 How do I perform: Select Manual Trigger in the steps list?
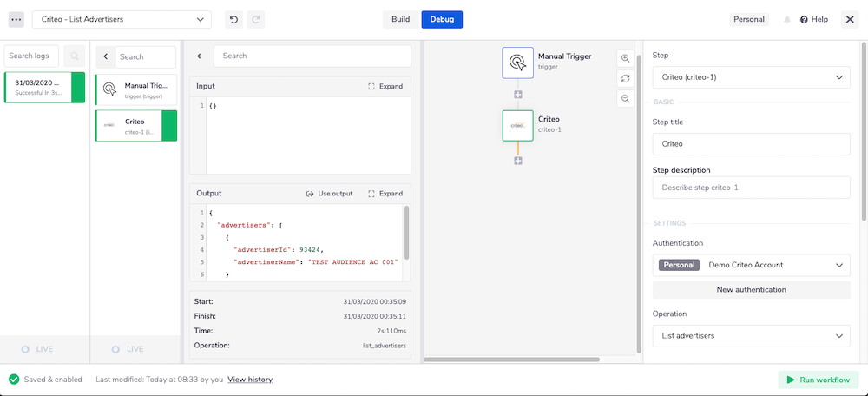[x=136, y=89]
